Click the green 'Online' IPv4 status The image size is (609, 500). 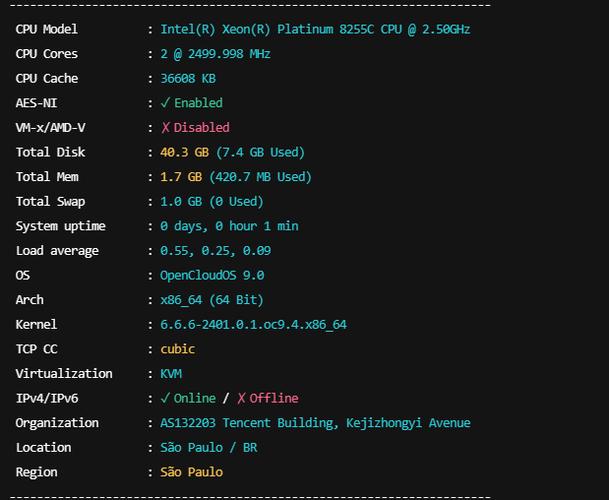(x=195, y=398)
